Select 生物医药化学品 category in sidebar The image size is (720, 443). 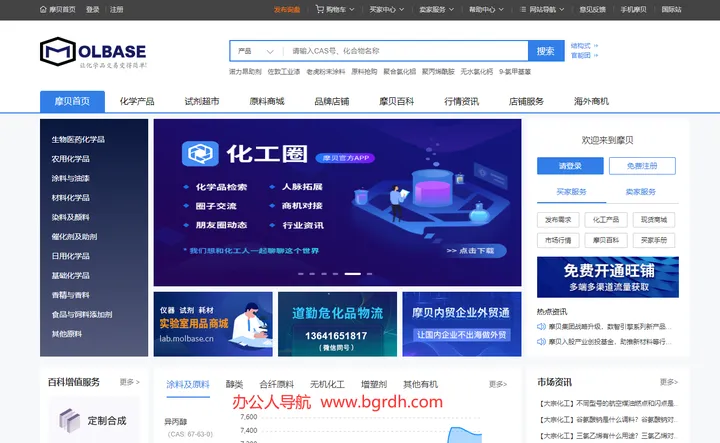[x=78, y=140]
